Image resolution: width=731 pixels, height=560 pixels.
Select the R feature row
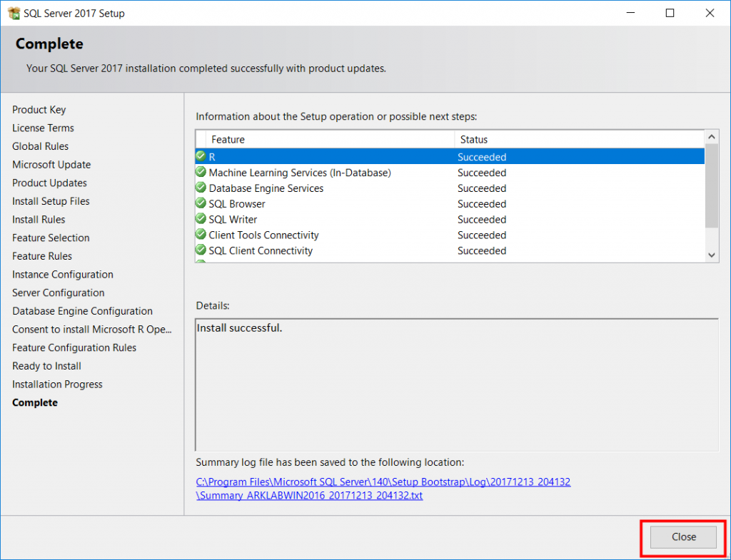(450, 156)
